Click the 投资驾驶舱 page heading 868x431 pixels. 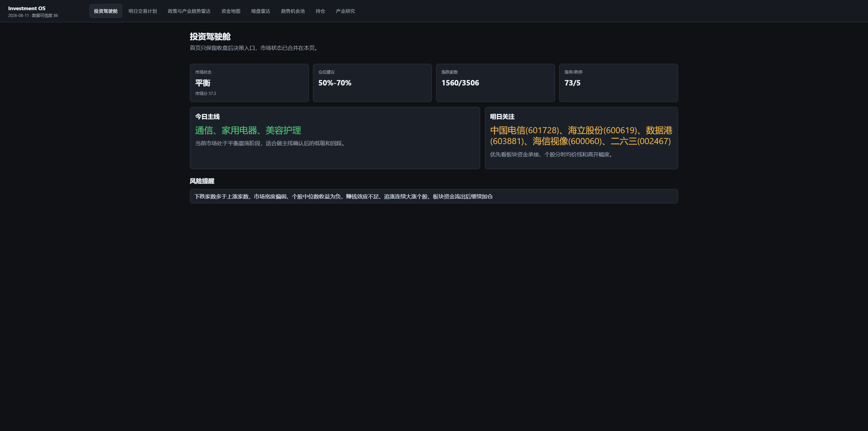210,37
